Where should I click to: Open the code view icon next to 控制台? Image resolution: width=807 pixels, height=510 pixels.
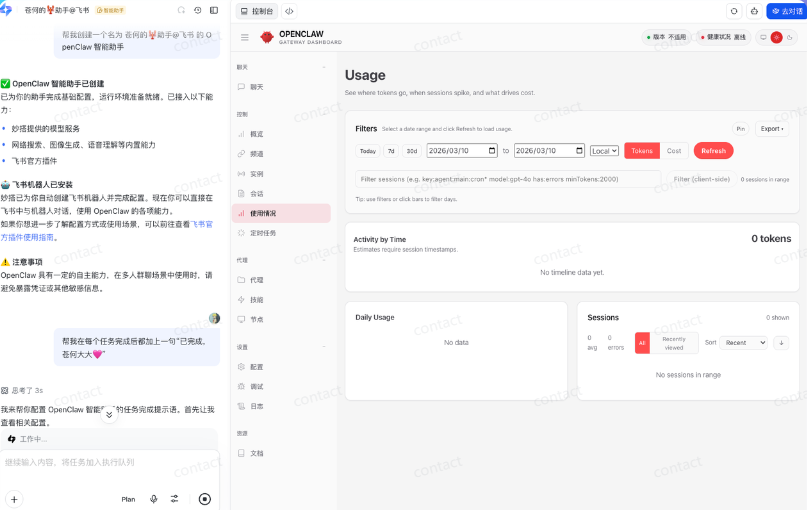pos(289,11)
